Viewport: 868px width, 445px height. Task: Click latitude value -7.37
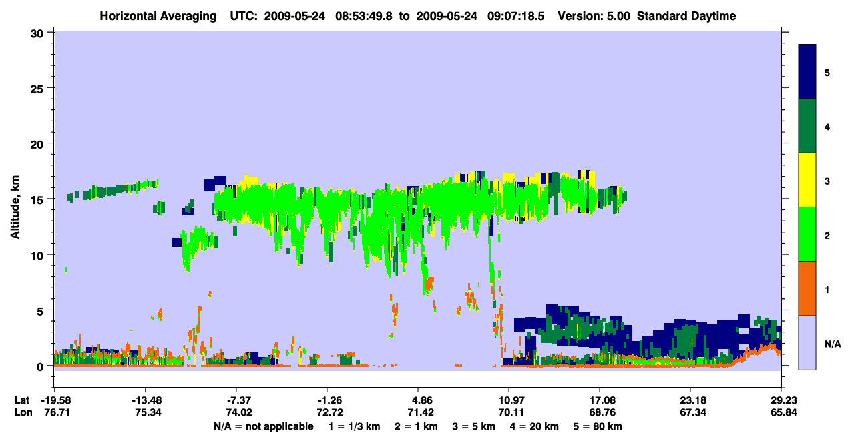238,400
